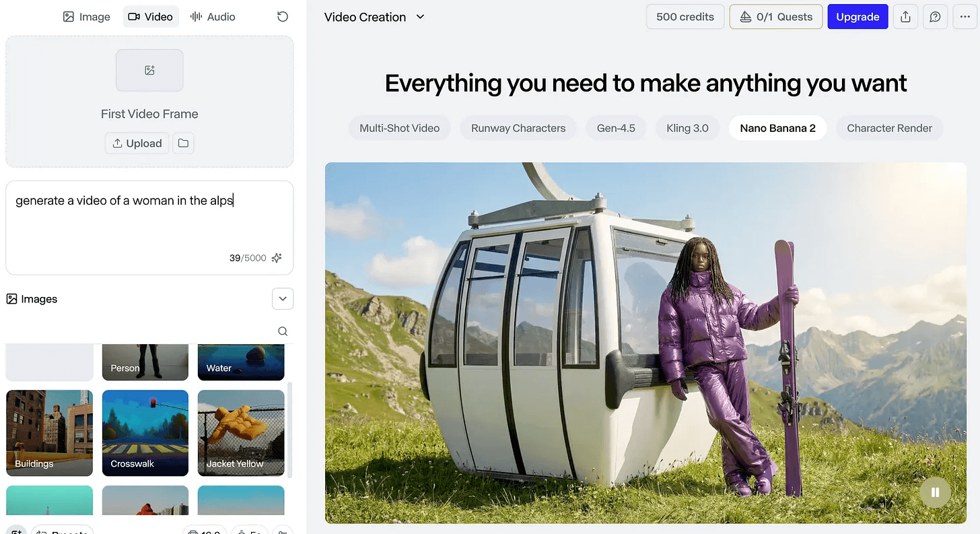Click into the prompt text field
This screenshot has width=980, height=534.
pos(149,227)
